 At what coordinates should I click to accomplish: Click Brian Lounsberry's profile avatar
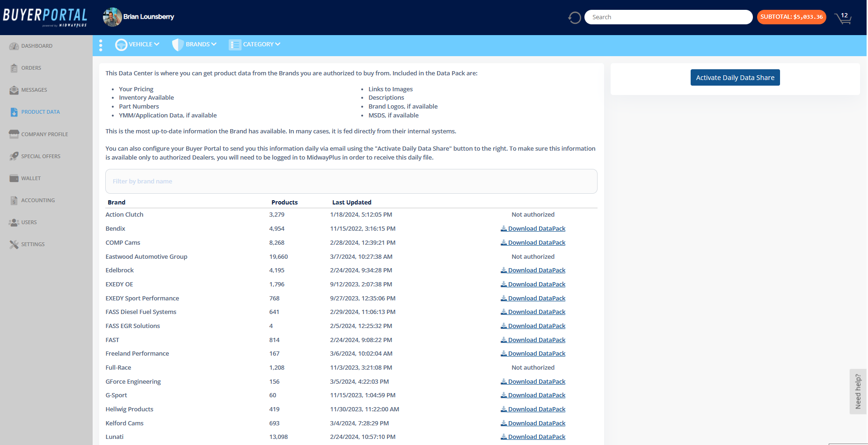click(112, 17)
